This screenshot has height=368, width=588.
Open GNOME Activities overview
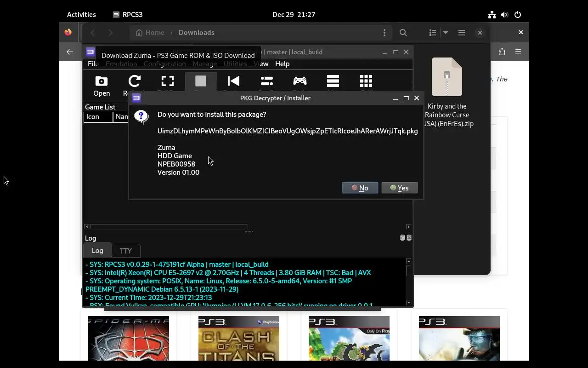click(81, 15)
